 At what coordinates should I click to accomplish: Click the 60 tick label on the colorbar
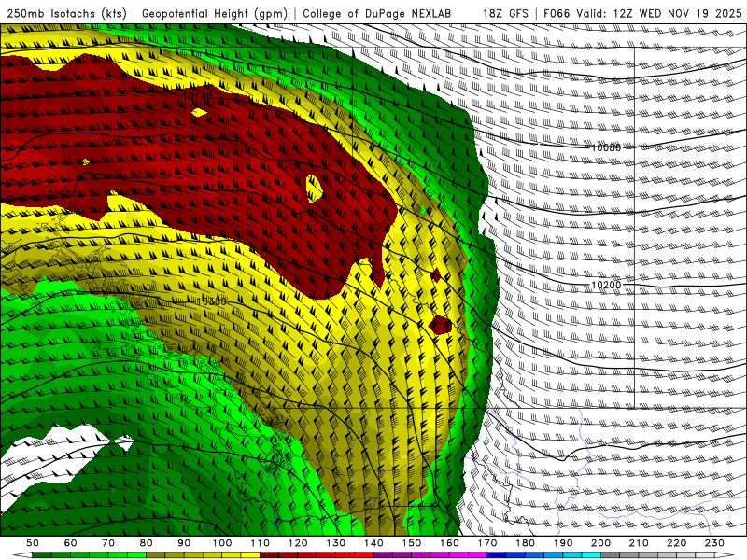70,543
